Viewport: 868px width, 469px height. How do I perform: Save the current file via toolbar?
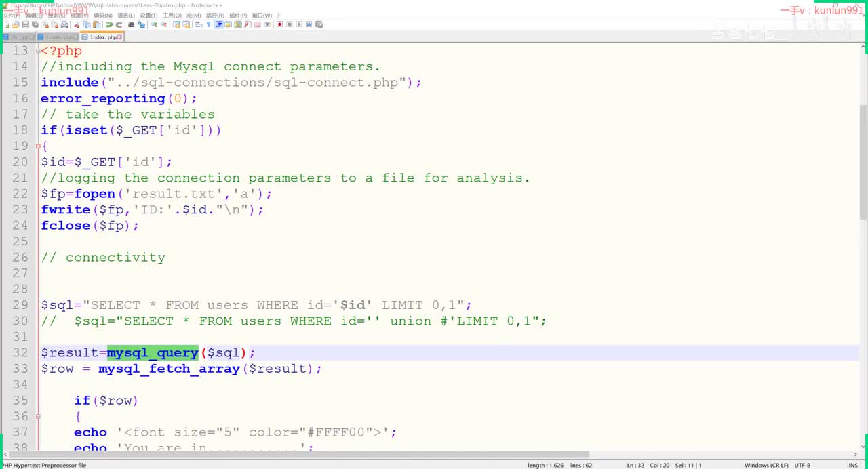tap(25, 24)
